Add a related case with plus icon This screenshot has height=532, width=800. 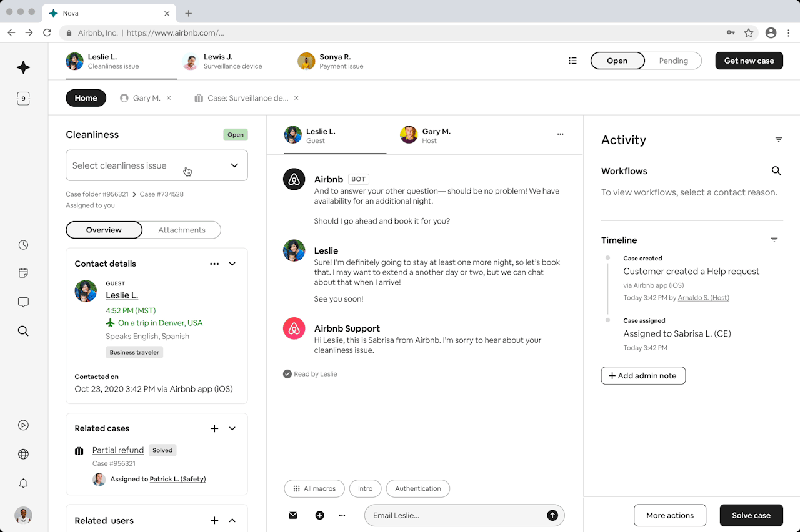pyautogui.click(x=214, y=428)
